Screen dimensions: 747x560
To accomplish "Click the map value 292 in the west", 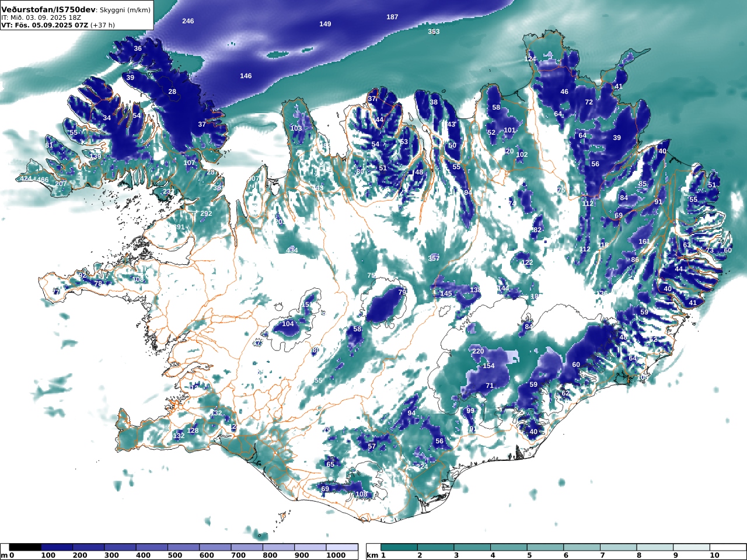I will point(206,213).
